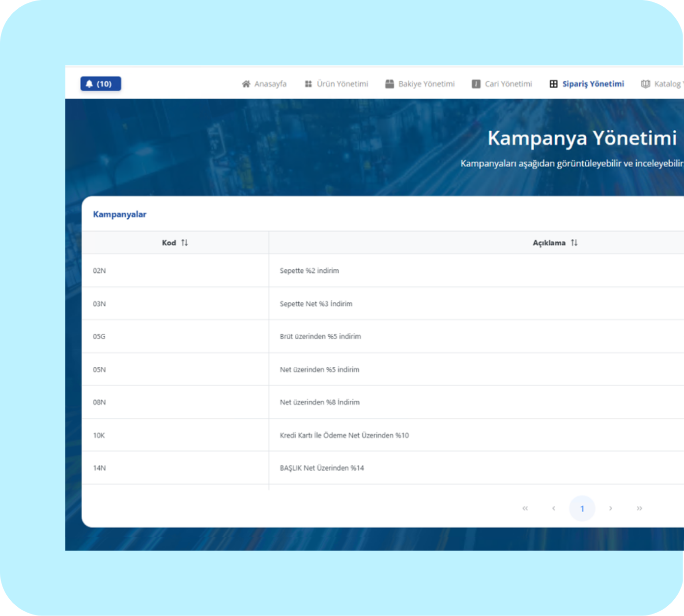Open the notifications bell button (10)

[101, 84]
